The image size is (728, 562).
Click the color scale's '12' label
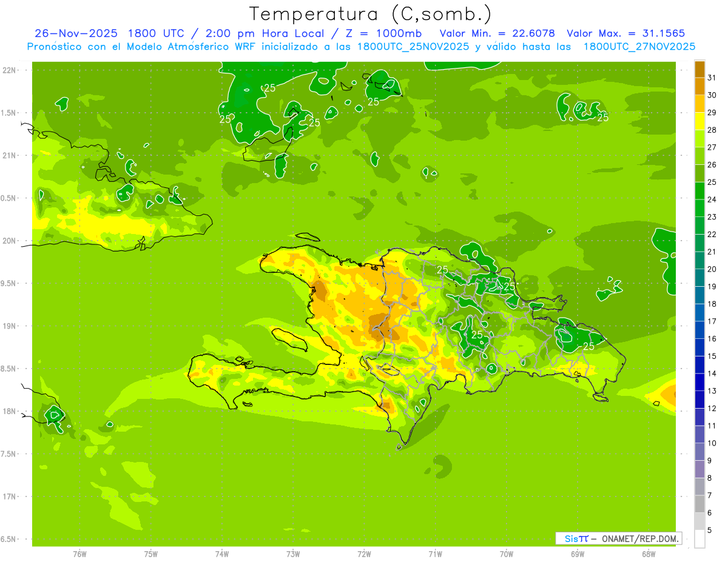(712, 409)
